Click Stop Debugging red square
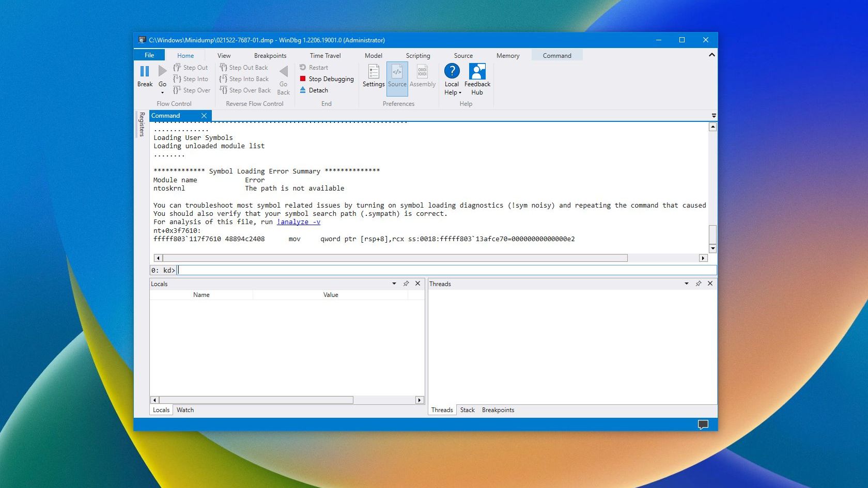 (303, 78)
